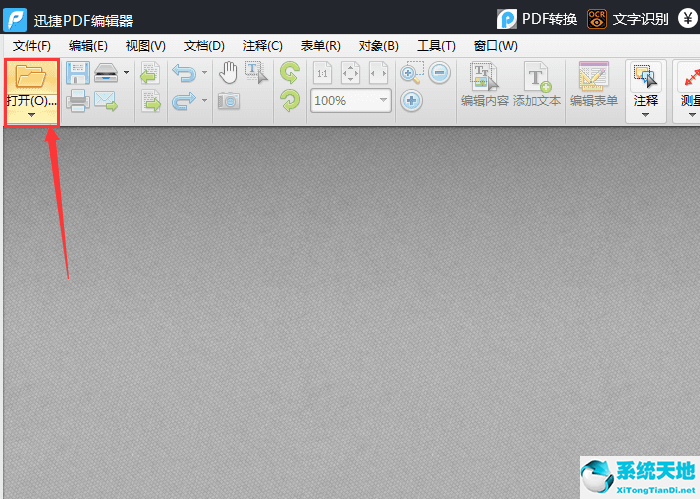This screenshot has height=499, width=700.
Task: Open the 表单(R) menu
Action: click(x=321, y=46)
